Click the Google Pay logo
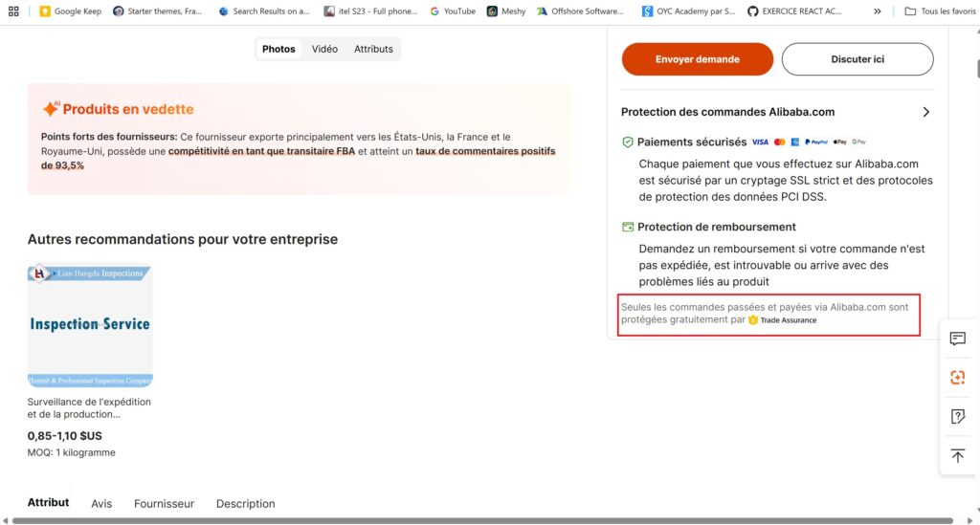 858,142
